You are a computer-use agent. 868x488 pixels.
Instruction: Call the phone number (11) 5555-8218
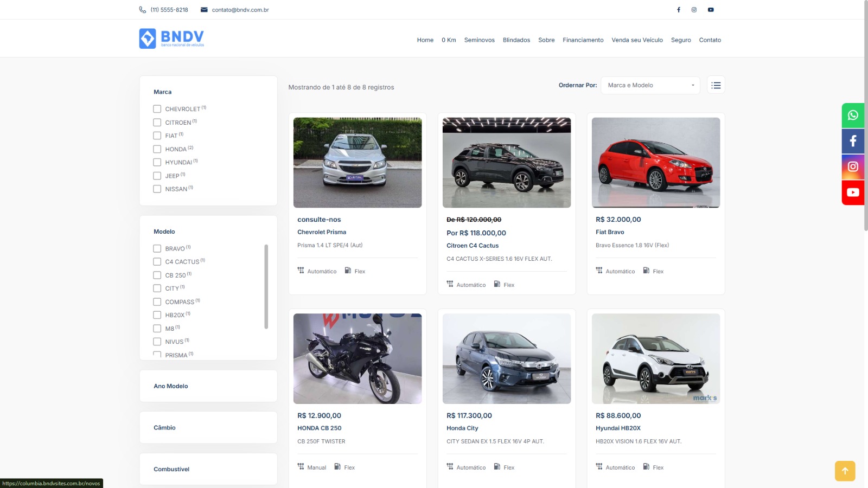(x=169, y=10)
